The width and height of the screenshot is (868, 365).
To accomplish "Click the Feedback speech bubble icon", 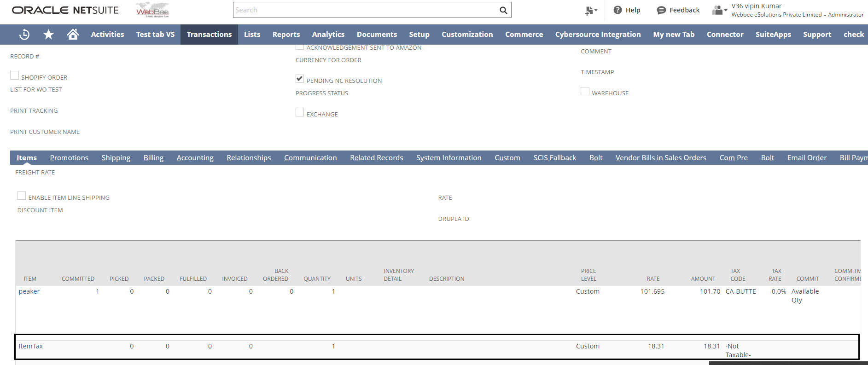I will 661,10.
